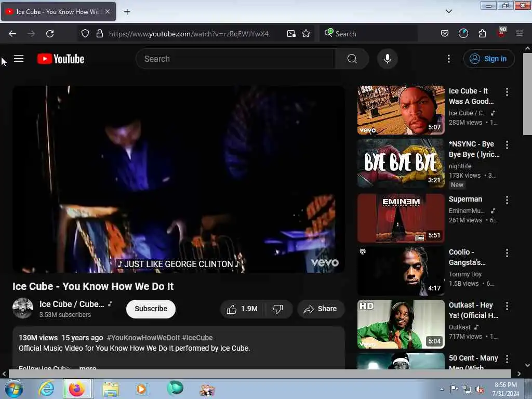Open Ice Cube / Cube... channel name
Screen dimensions: 532x399
[x=72, y=304]
